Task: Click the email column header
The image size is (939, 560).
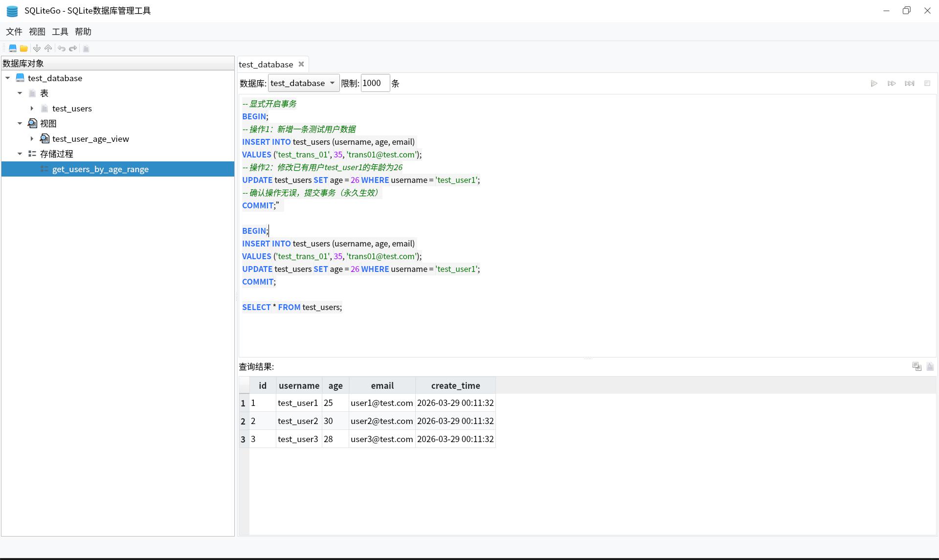Action: 382,385
